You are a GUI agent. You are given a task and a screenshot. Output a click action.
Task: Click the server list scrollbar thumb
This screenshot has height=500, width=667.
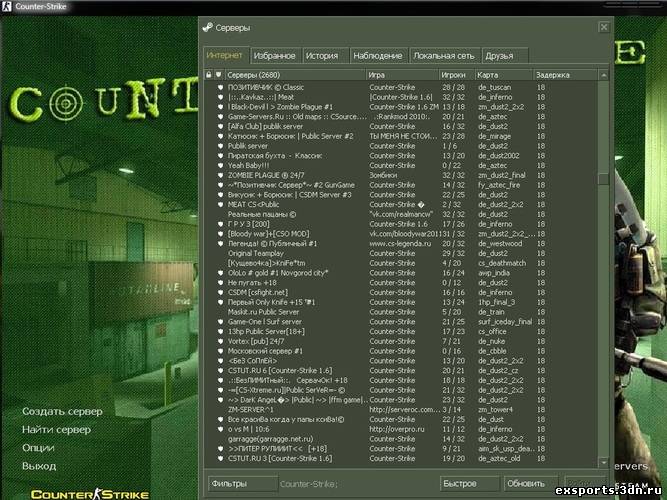click(603, 179)
